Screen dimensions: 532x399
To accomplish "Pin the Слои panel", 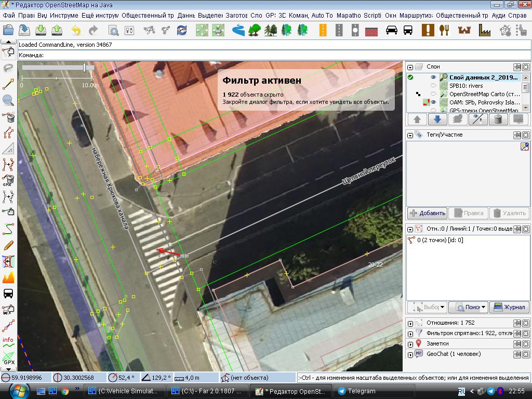I will [x=517, y=67].
